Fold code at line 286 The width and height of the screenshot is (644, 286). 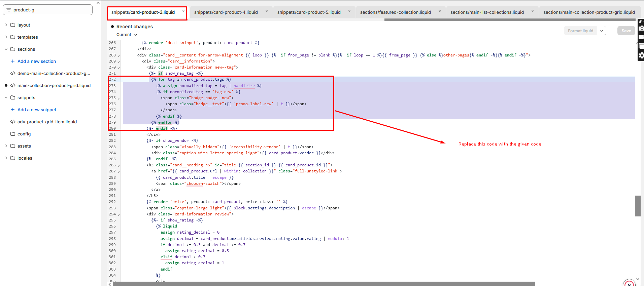118,165
